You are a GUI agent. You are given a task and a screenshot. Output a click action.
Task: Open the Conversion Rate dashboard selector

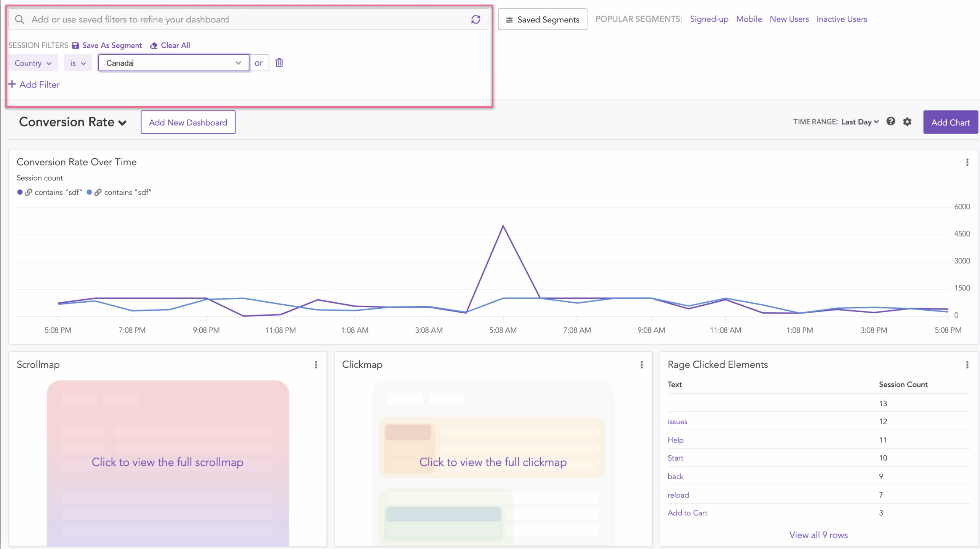(72, 122)
